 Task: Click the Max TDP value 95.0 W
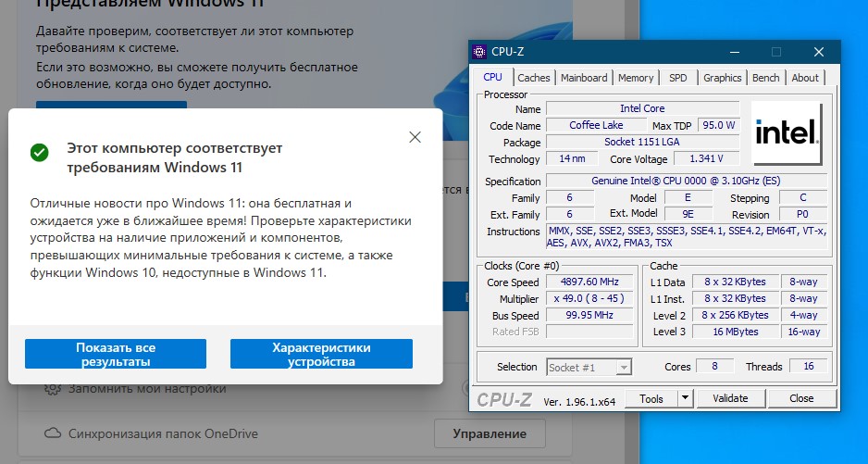(x=718, y=125)
